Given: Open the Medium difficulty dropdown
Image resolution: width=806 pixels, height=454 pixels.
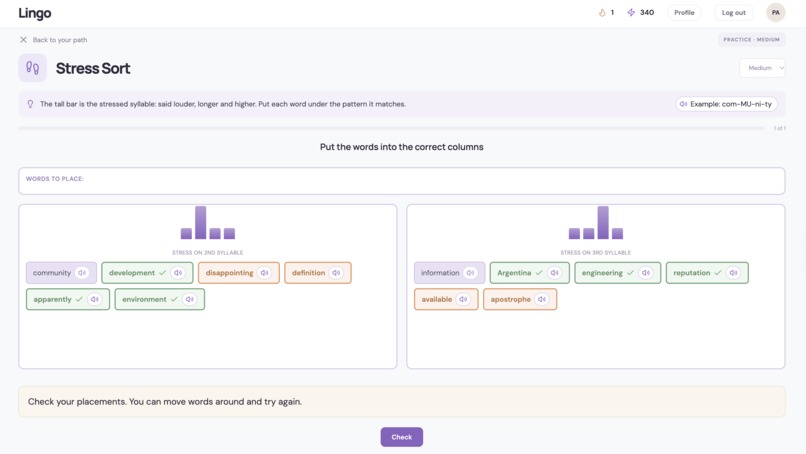Looking at the screenshot, I should tap(762, 68).
